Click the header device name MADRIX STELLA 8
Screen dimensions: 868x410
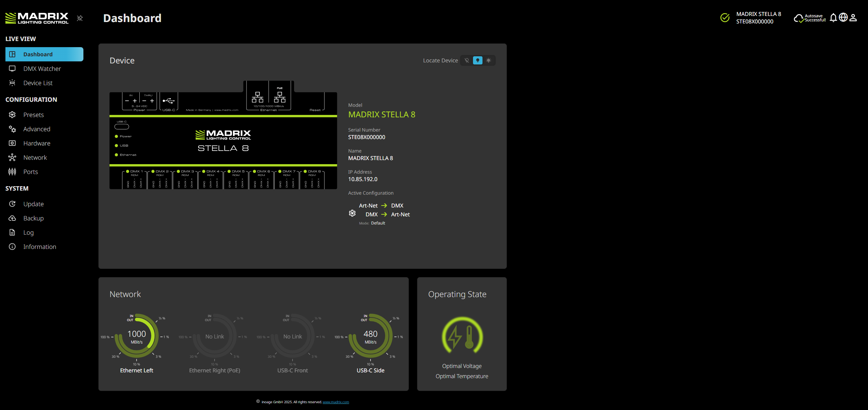758,14
